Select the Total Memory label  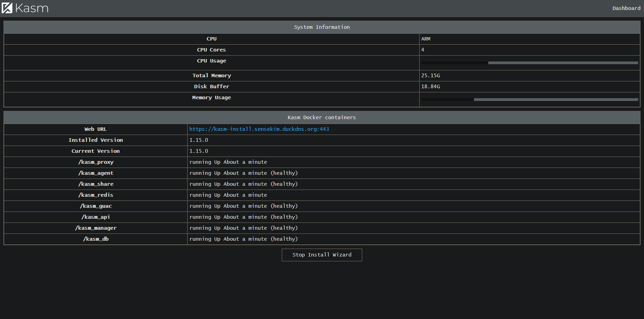click(x=212, y=76)
